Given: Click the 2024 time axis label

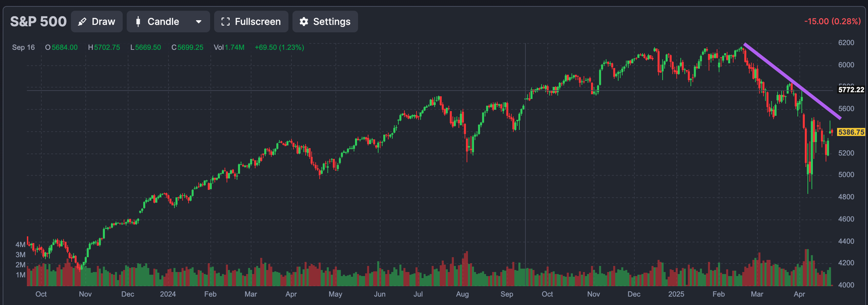Looking at the screenshot, I should (168, 294).
